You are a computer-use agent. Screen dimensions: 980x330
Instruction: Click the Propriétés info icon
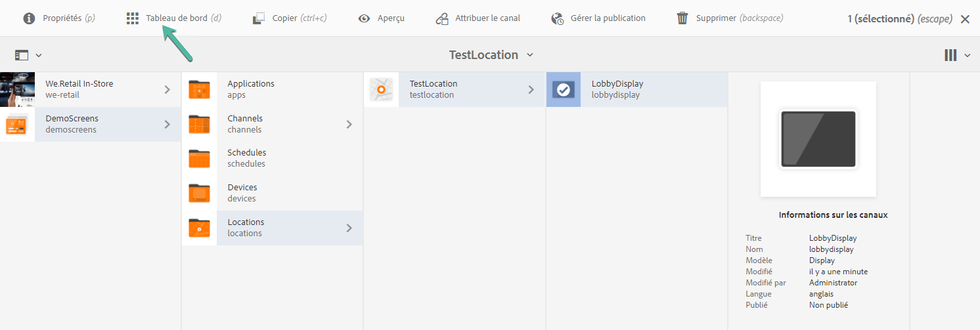(x=29, y=18)
